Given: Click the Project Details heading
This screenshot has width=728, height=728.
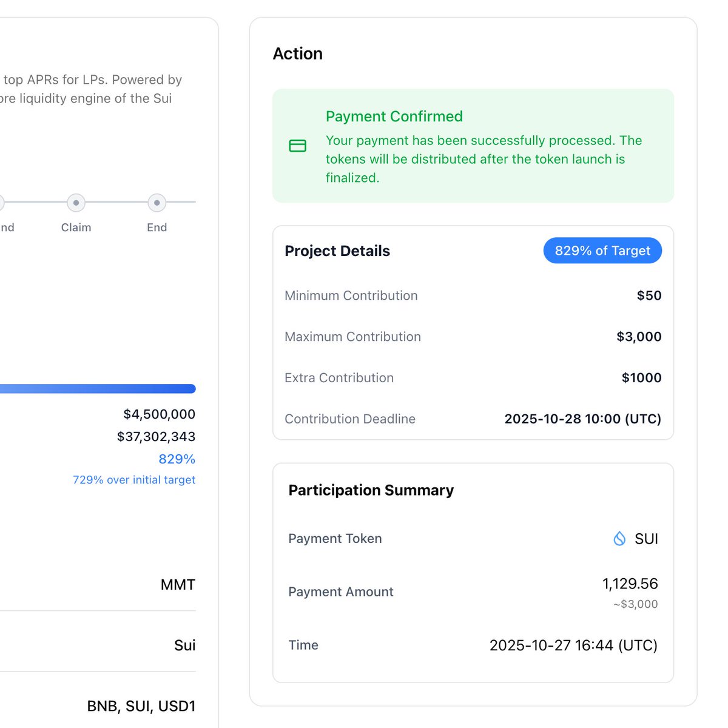Looking at the screenshot, I should (x=337, y=251).
